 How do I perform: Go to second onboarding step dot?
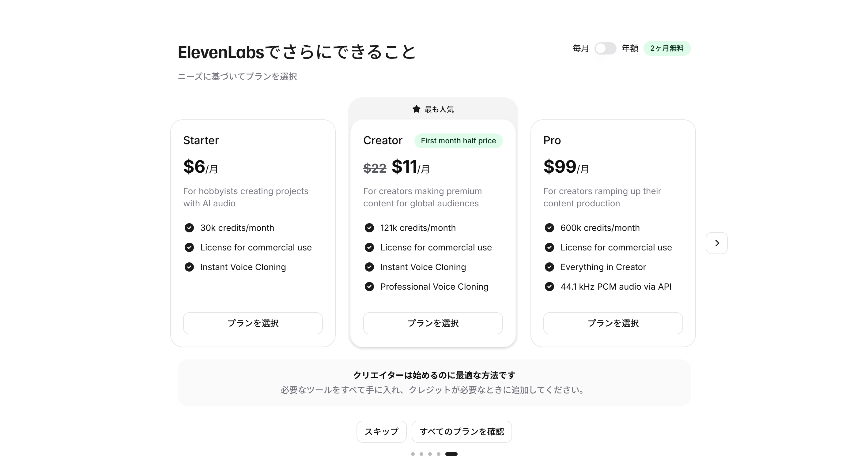(421, 454)
